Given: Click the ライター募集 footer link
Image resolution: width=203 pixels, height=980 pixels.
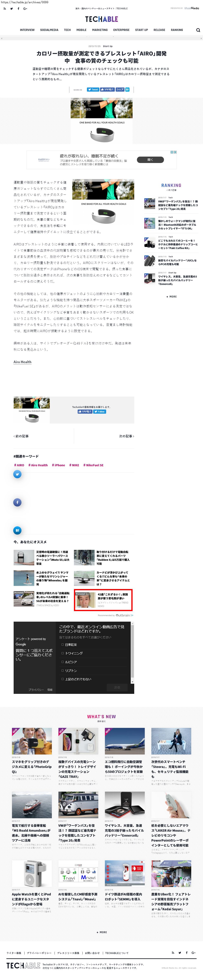Looking at the screenshot, I should (14, 953).
